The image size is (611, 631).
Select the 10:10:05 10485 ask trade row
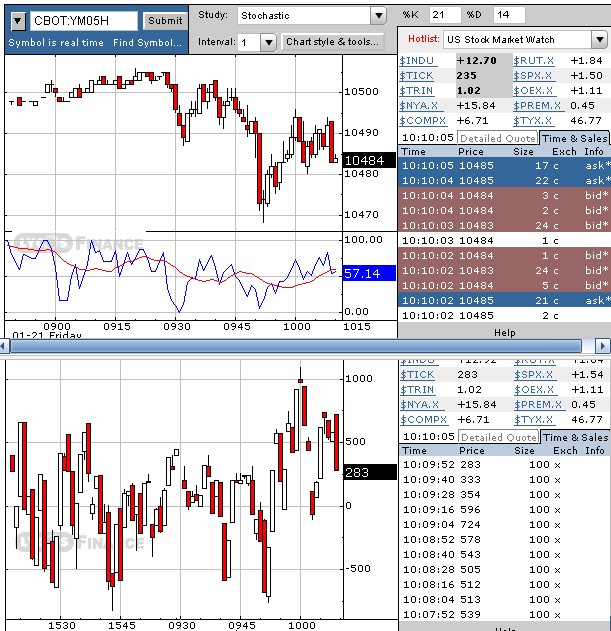point(504,165)
